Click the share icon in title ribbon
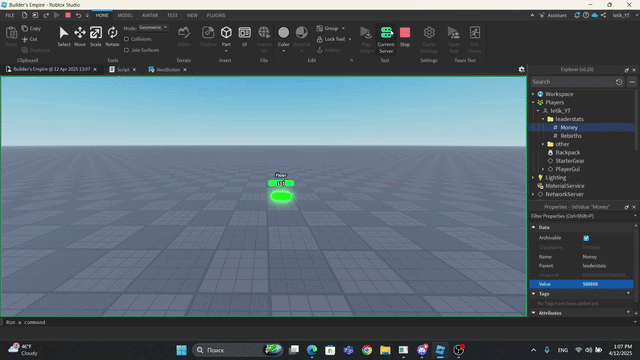640x360 pixels. [603, 15]
